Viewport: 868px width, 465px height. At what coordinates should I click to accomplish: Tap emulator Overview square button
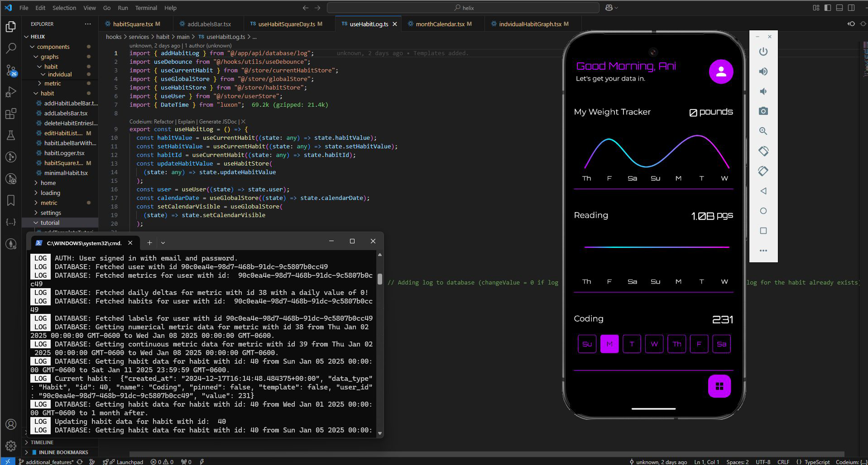(763, 231)
